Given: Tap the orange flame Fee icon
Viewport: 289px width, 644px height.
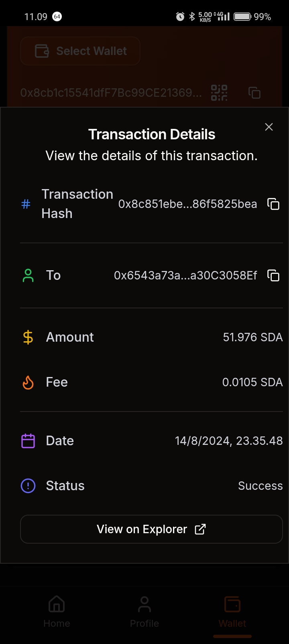Looking at the screenshot, I should [28, 382].
